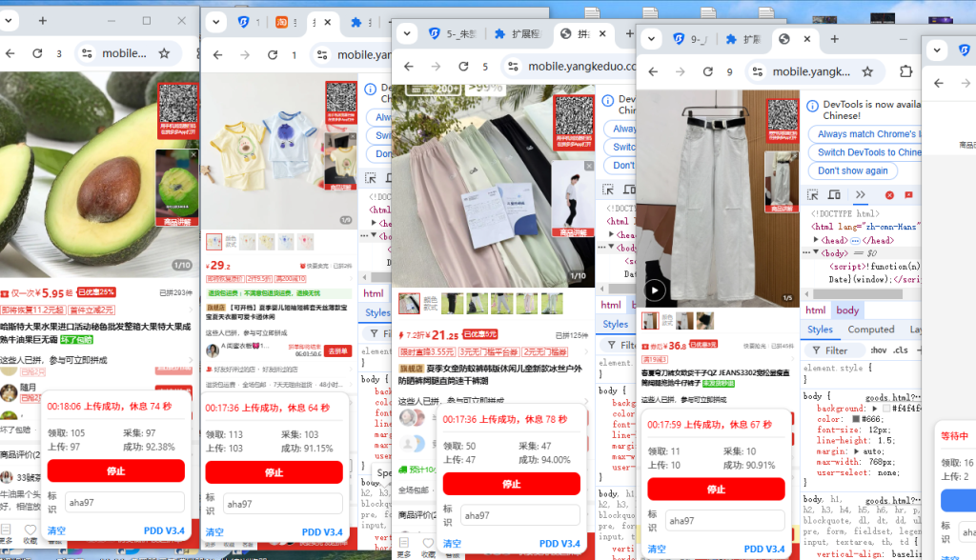Screen dimensions: 976x560
Task: Show more DevTools tabs in jeans window
Action: click(x=861, y=194)
